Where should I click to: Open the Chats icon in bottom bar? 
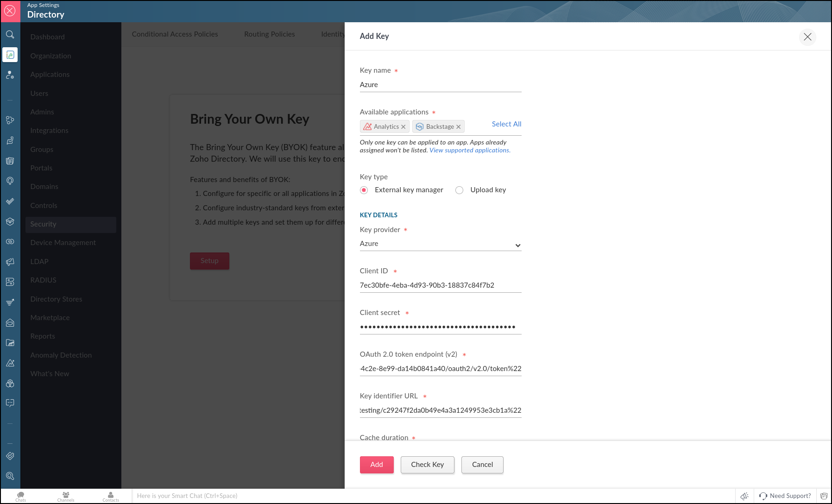coord(21,497)
